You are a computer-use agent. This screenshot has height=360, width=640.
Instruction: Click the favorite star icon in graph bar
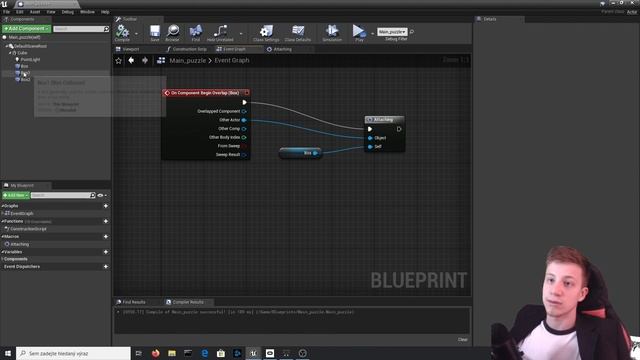119,60
